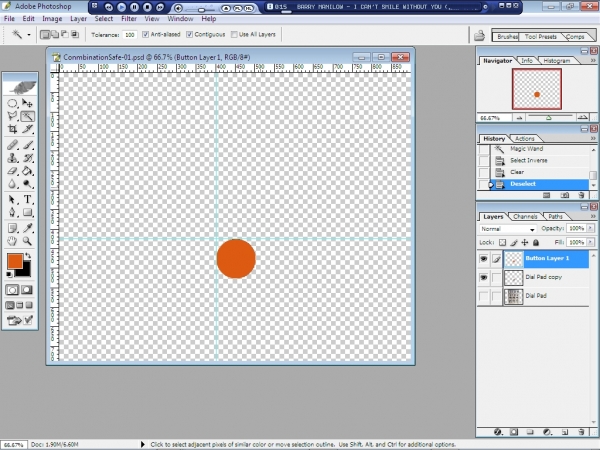Toggle lock transparent pixels

[x=502, y=243]
